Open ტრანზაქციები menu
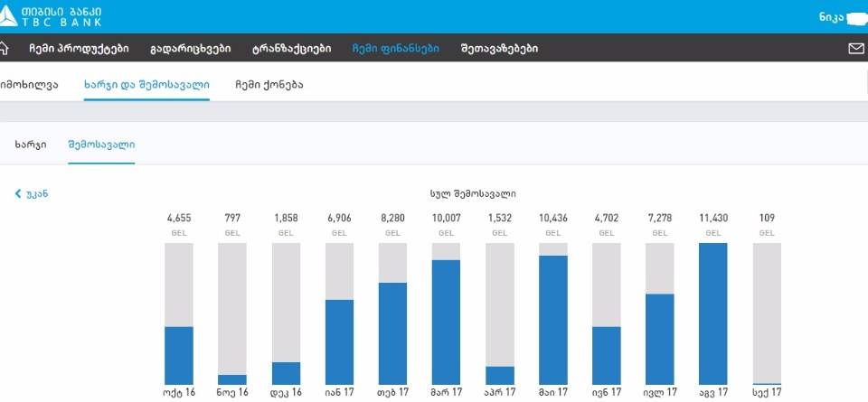The image size is (868, 402). (x=292, y=49)
